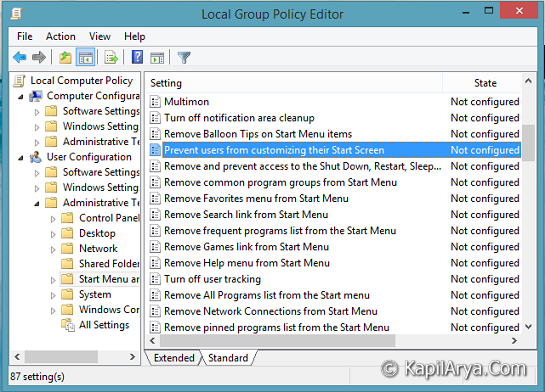Collapse the Computer Configuration node
The width and height of the screenshot is (545, 392).
coord(21,97)
